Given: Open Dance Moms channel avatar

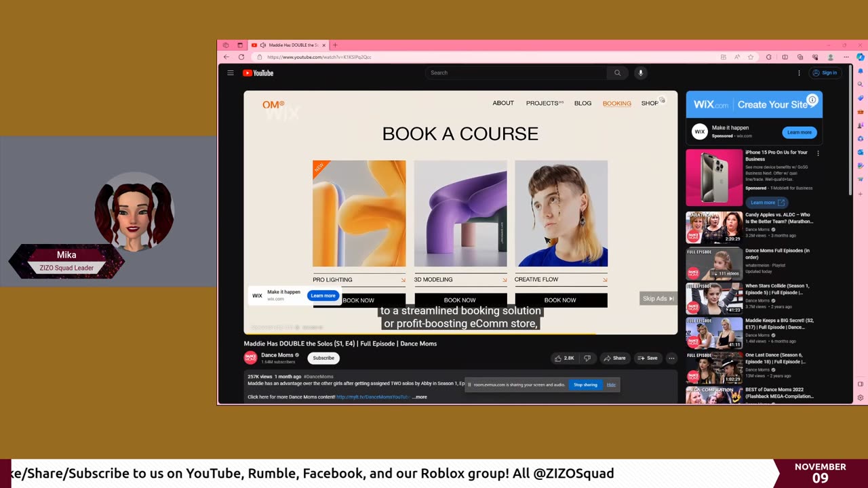Looking at the screenshot, I should [250, 358].
